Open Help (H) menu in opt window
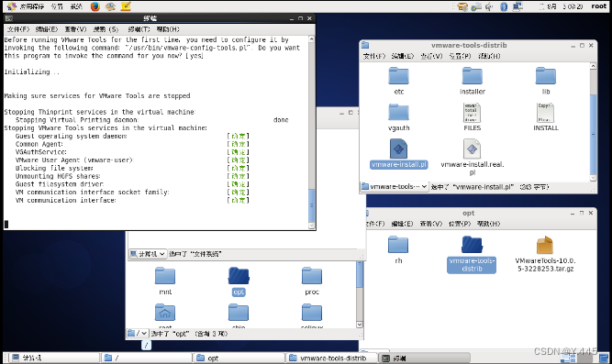Screen dimensions: 612x364 (x=489, y=224)
